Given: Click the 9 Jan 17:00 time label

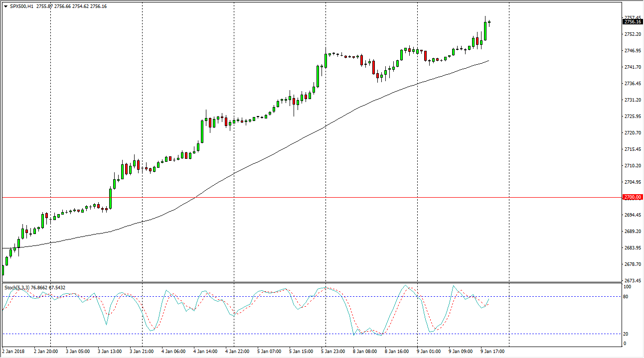Looking at the screenshot, I should (x=493, y=352).
